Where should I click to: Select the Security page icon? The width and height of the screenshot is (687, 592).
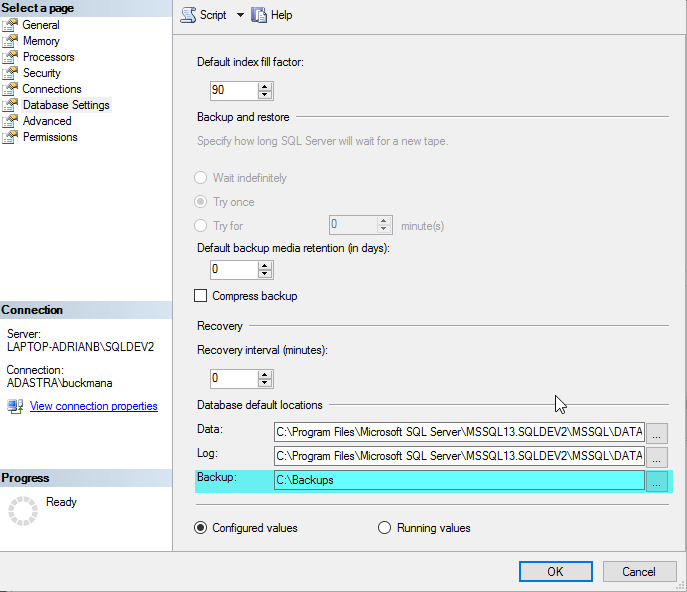(11, 73)
